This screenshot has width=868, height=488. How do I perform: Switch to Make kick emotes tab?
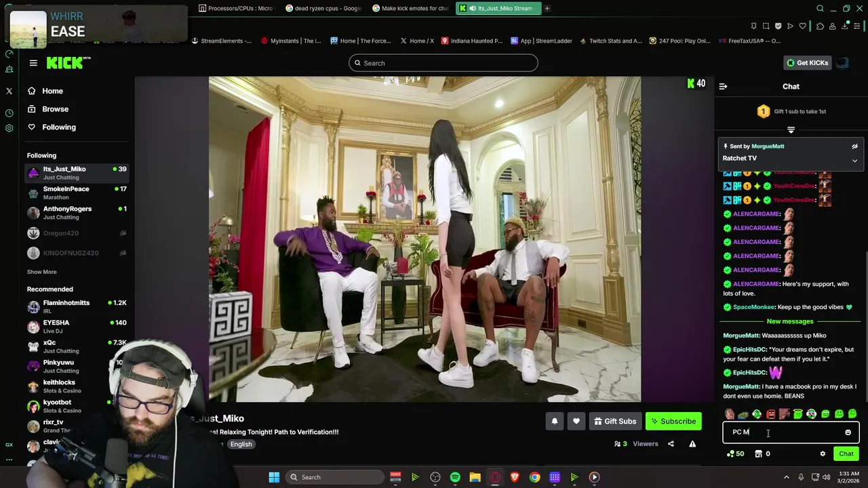[410, 8]
